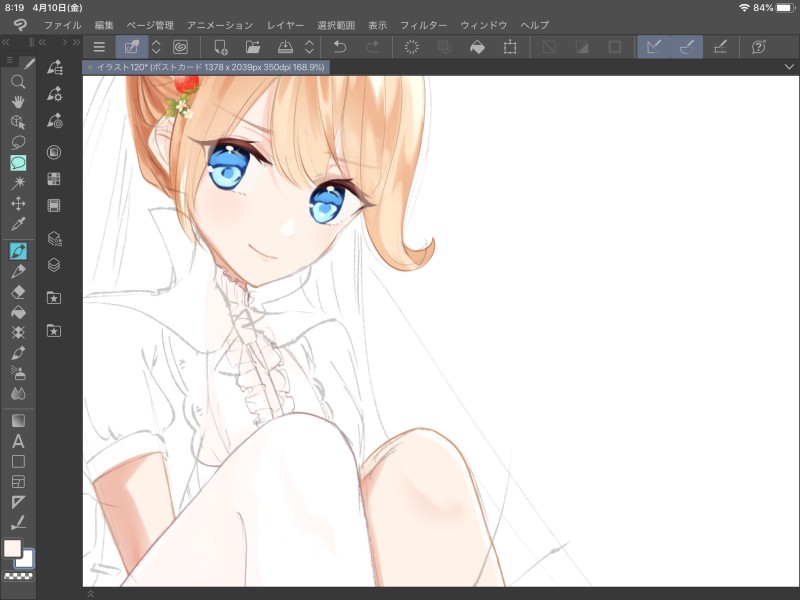This screenshot has width=800, height=600.
Task: Select the Correct Line tool
Action: [18, 522]
